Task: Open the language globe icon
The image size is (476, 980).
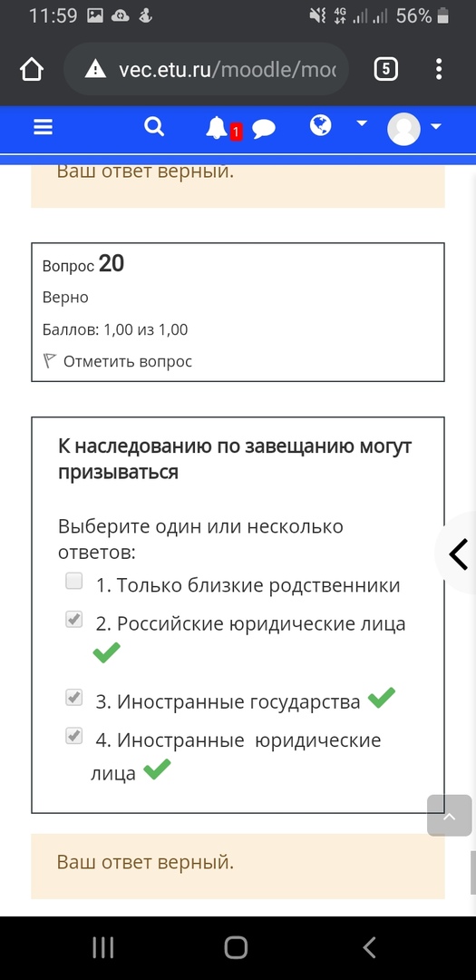Action: coord(320,125)
